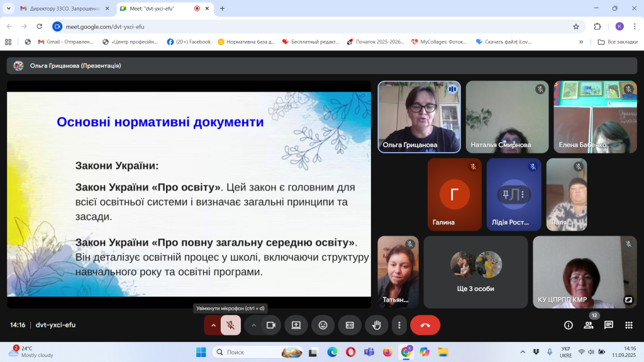The height and width of the screenshot is (362, 644).
Task: Turn on closed captions
Action: (x=350, y=325)
